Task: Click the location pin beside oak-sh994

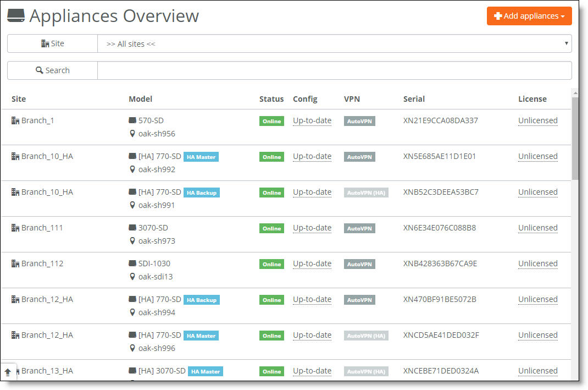Action: 132,312
